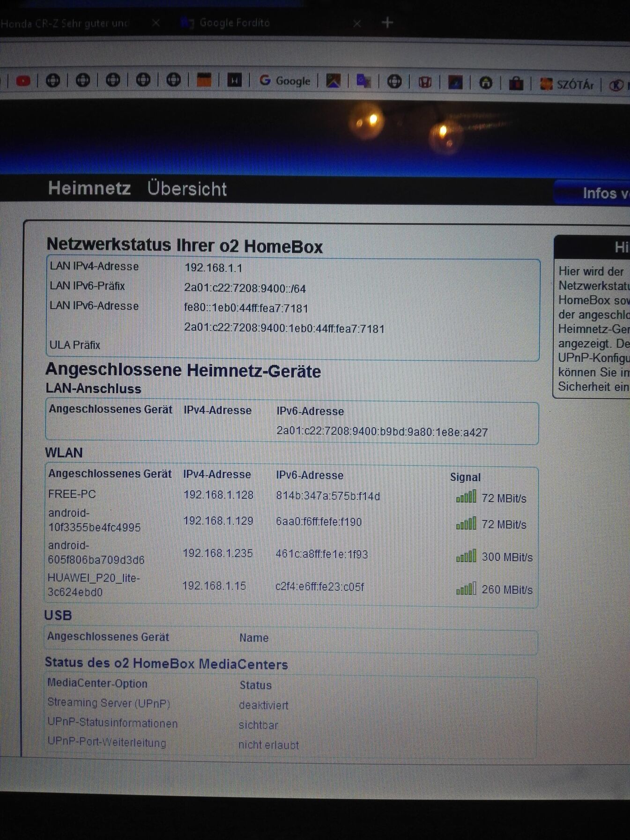Open the YouTube bookmark icon
Screen dimensions: 630x840
(x=23, y=81)
